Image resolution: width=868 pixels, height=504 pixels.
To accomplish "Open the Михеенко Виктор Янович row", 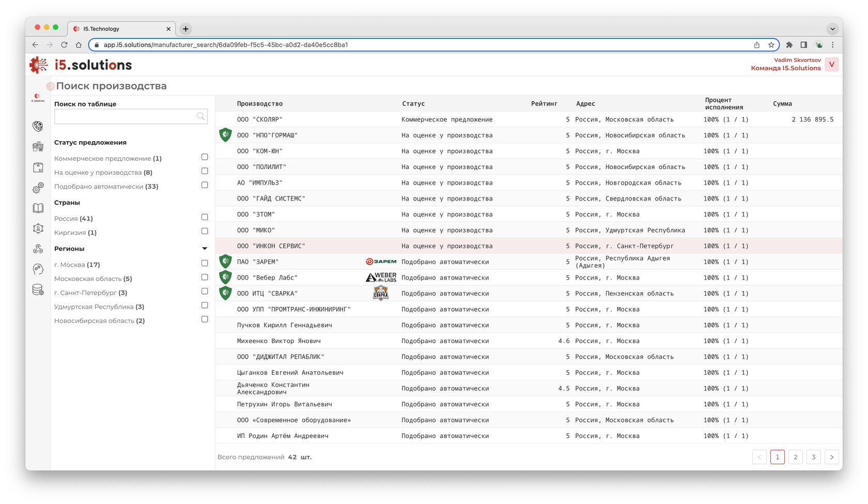I will (x=529, y=341).
